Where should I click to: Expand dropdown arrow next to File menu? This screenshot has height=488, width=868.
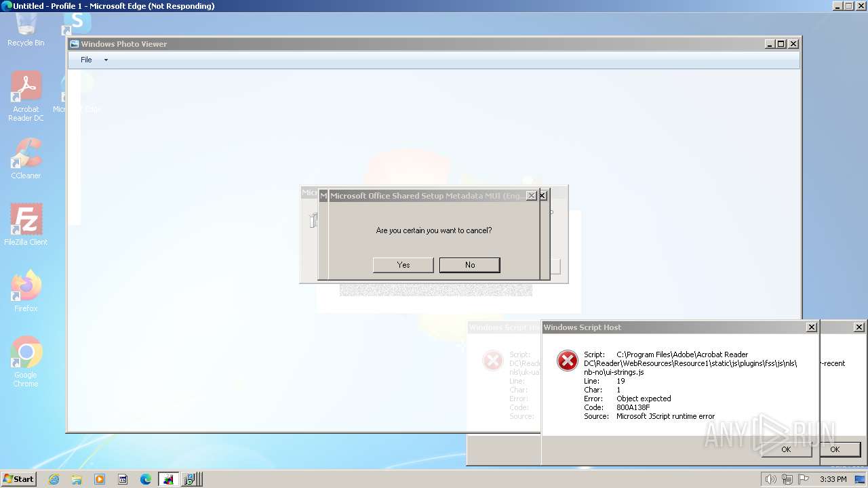point(106,60)
